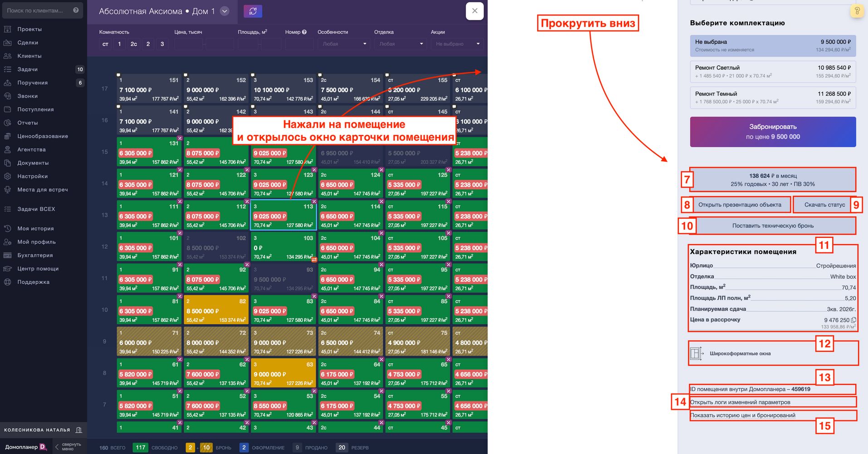This screenshot has height=454, width=868.
Task: Tick the checkbox on apartment 153
Action: click(x=253, y=75)
